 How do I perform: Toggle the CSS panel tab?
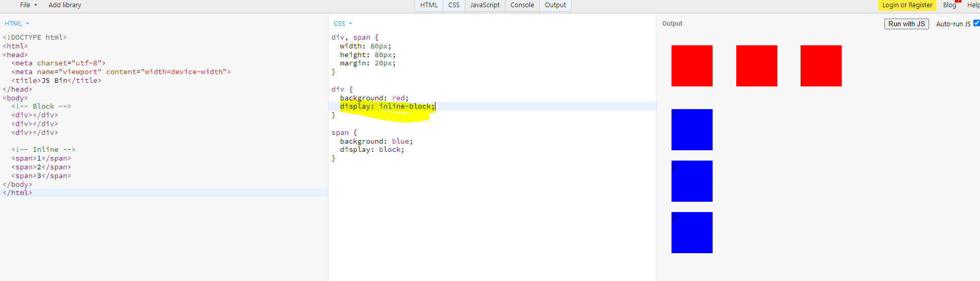[x=454, y=5]
